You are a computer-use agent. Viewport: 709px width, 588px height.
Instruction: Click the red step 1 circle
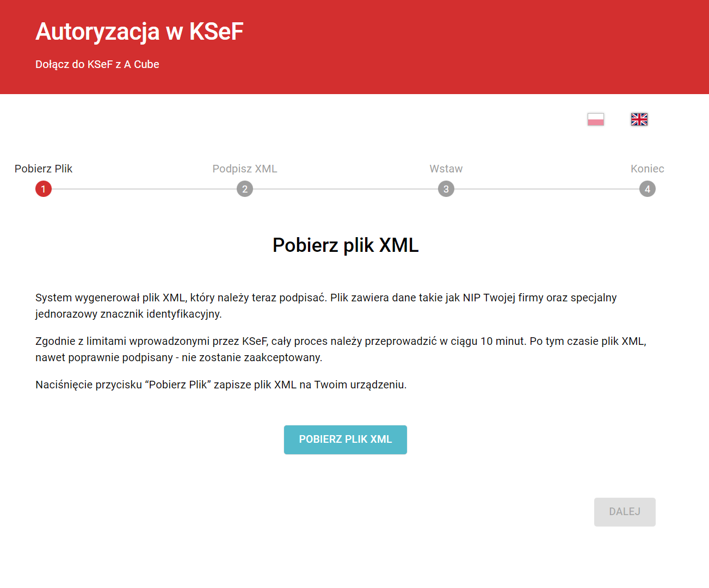pyautogui.click(x=44, y=189)
